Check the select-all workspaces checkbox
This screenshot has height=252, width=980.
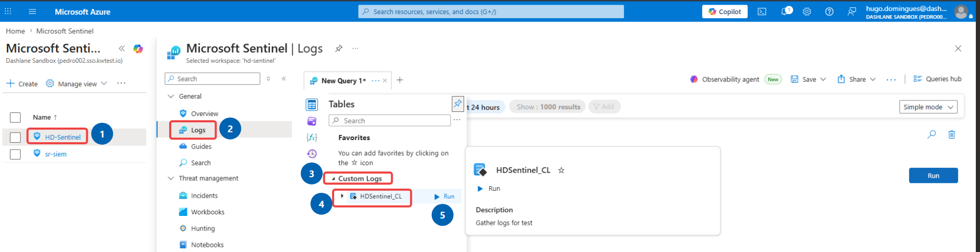(15, 117)
